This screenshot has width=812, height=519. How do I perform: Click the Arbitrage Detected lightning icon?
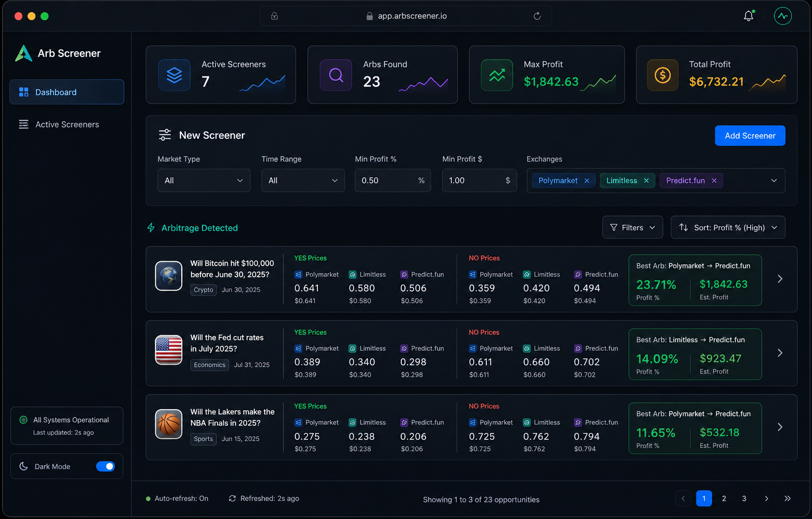pyautogui.click(x=151, y=228)
